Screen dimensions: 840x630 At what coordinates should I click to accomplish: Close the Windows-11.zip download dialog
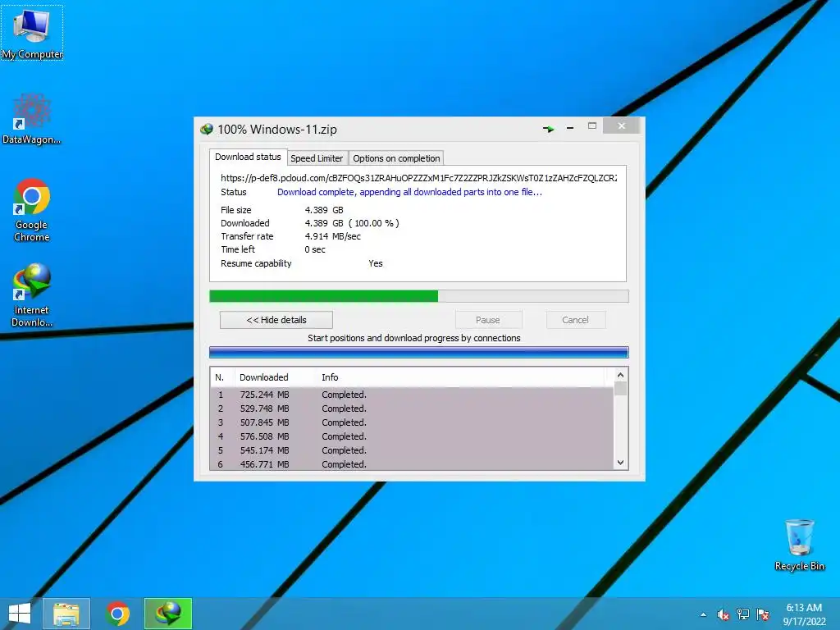pos(622,126)
